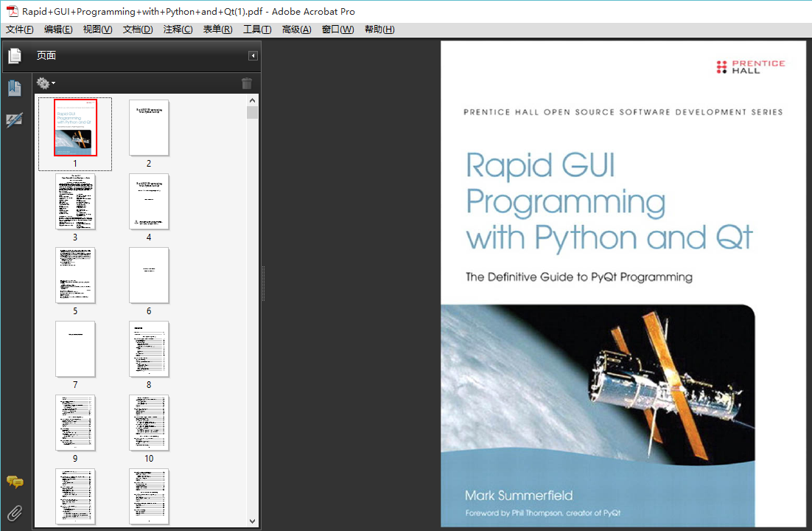This screenshot has height=531, width=812.
Task: Open pages panel options gear dropdown
Action: pos(46,83)
